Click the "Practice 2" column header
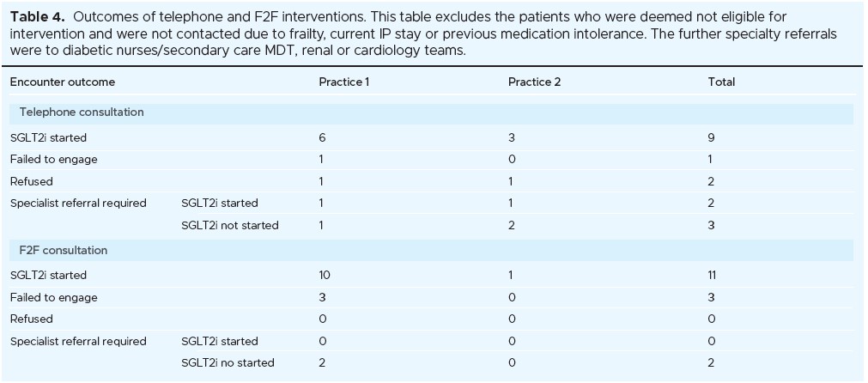Screen dimensions: 868x383 tap(534, 82)
